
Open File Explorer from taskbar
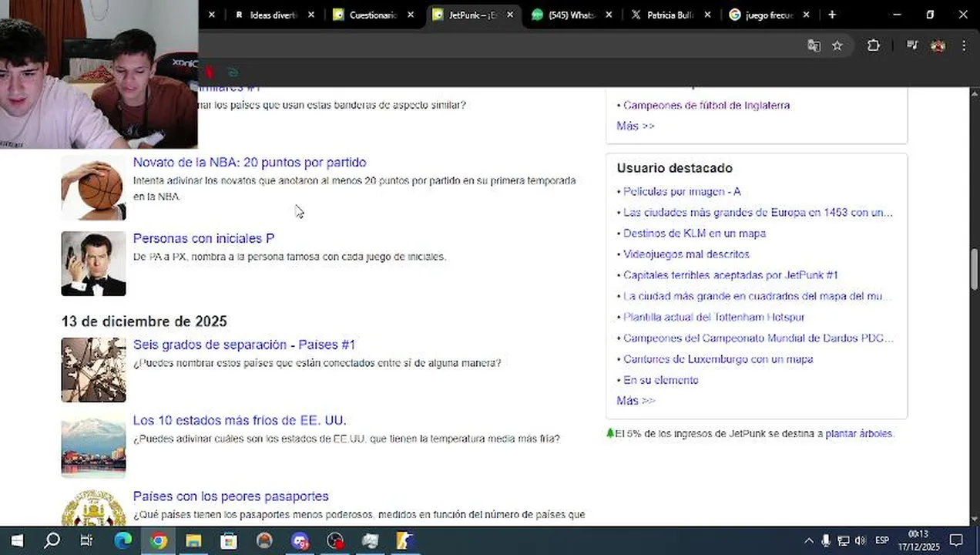pos(193,540)
